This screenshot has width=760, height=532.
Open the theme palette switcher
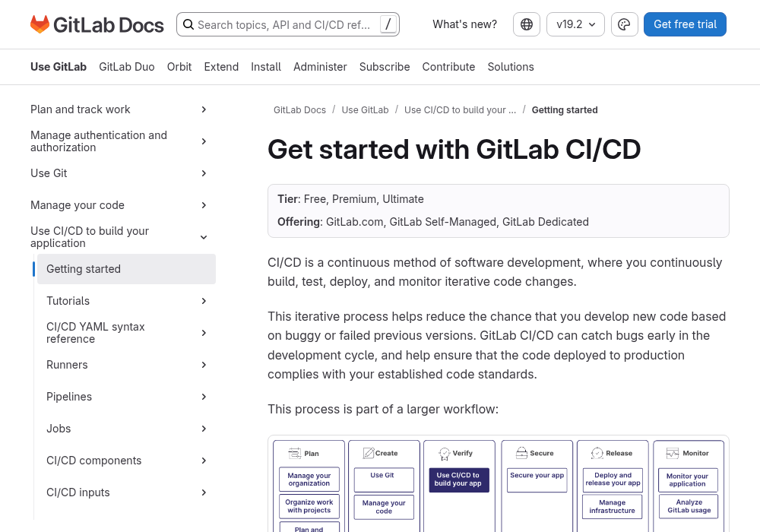point(624,24)
